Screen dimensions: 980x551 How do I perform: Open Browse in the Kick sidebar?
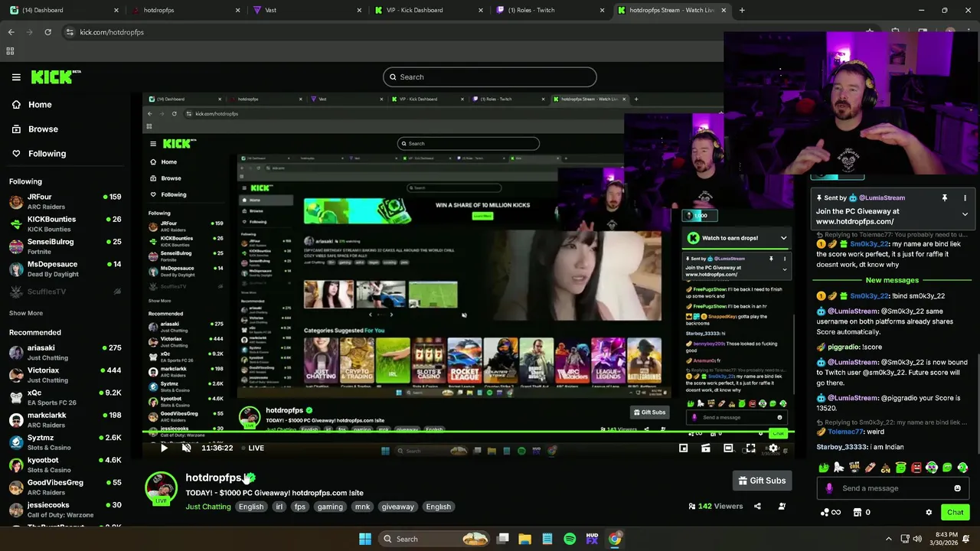[x=43, y=129]
